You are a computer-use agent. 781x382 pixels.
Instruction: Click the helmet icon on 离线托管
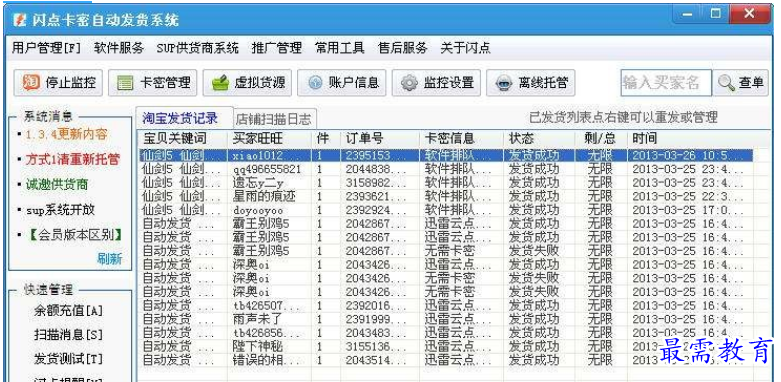point(504,83)
